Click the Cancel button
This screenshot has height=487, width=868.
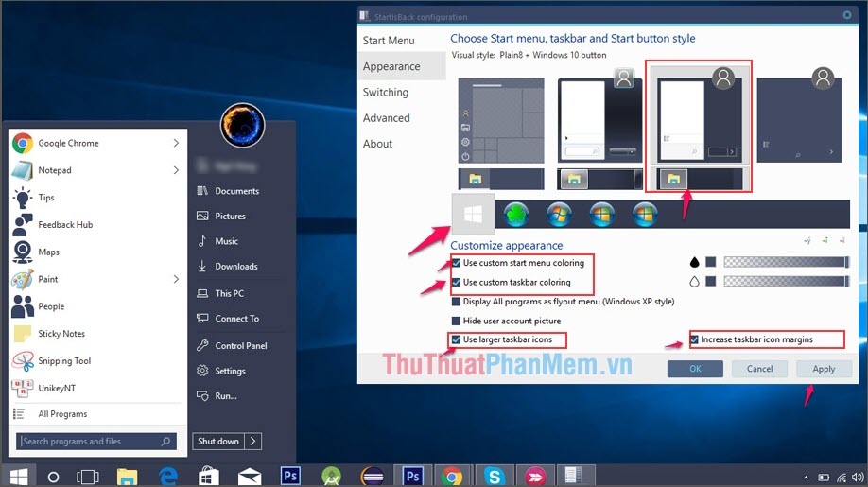coord(759,369)
